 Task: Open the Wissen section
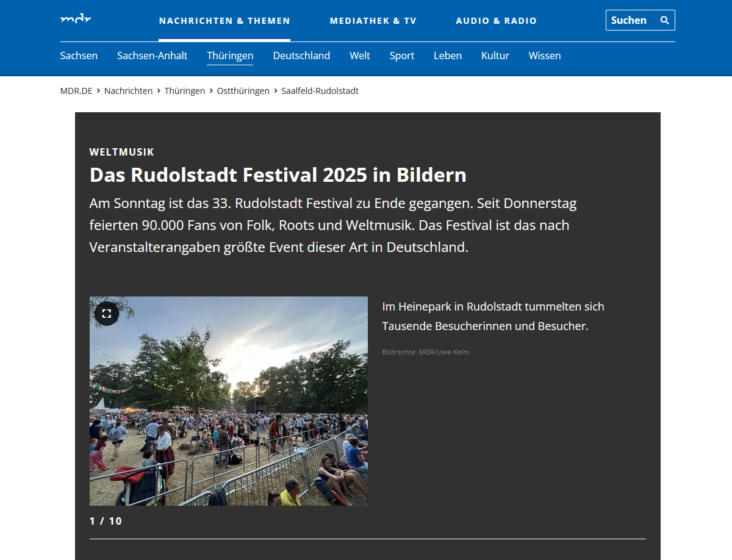[x=544, y=56]
